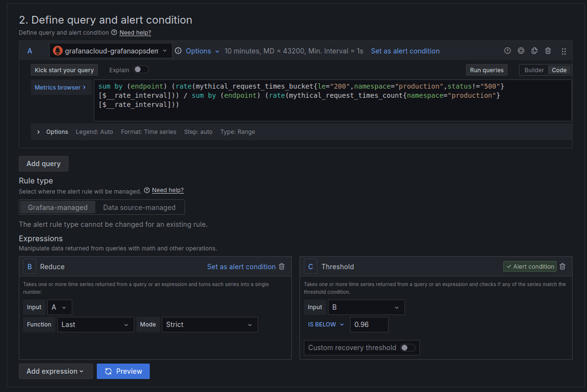This screenshot has width=587, height=392.
Task: Delete query A with the trash icon
Action: 548,51
